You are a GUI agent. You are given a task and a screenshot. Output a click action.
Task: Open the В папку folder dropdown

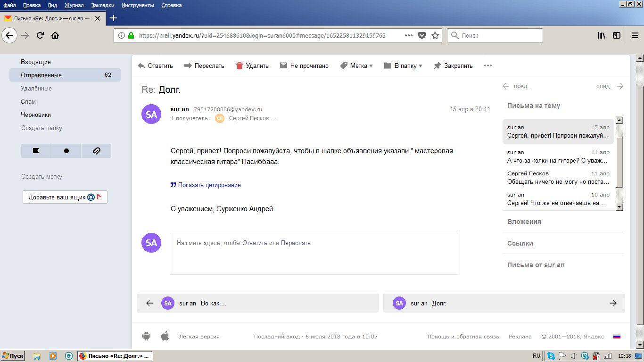pos(403,66)
